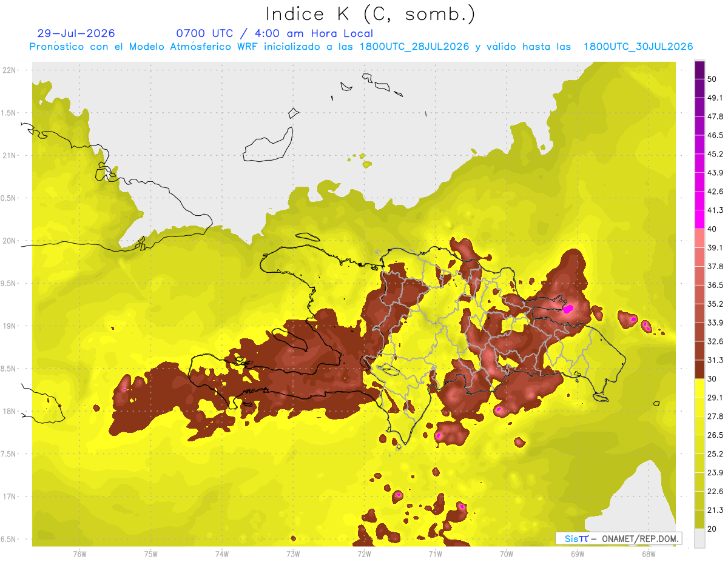This screenshot has width=728, height=562.
Task: Click the colorbar value '47.8'
Action: coord(715,117)
